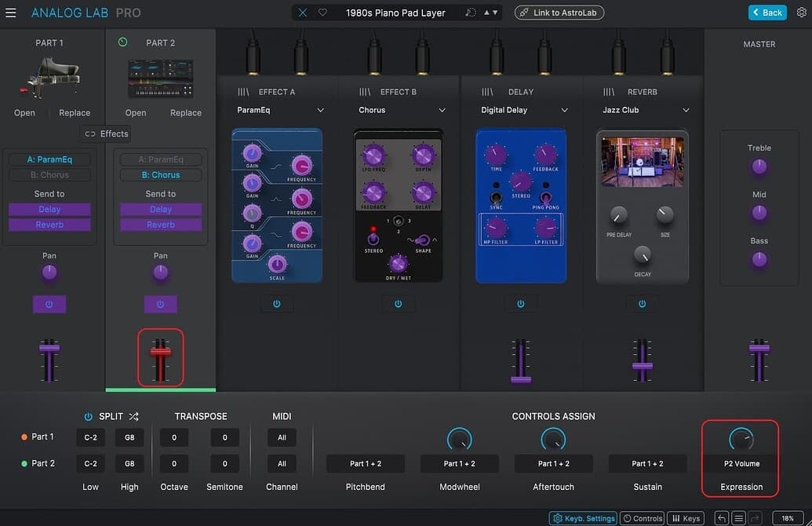Click the undo arrow in bottom bar
Viewport: 812px width, 526px height.
click(x=721, y=518)
